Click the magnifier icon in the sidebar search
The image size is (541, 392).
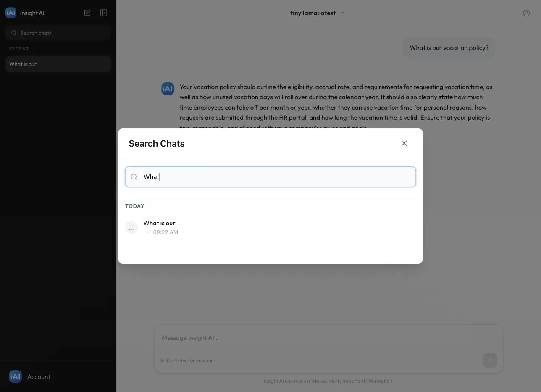click(14, 33)
